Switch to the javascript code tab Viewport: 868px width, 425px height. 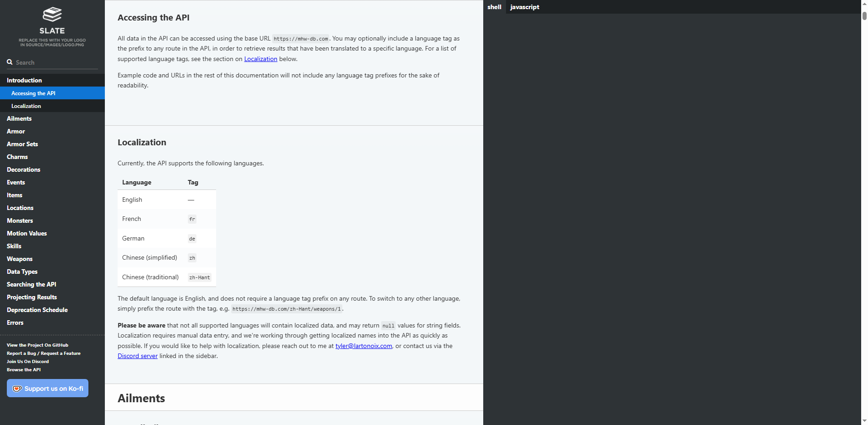[x=525, y=7]
